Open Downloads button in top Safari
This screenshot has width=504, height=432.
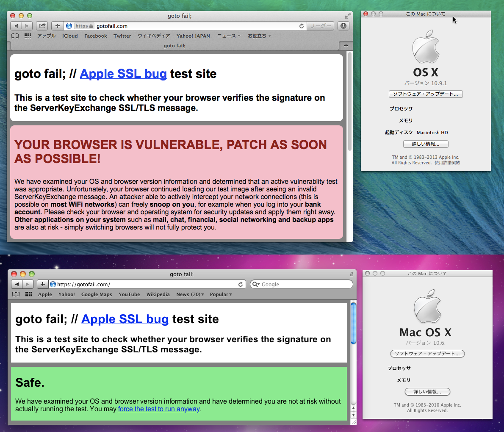[343, 26]
